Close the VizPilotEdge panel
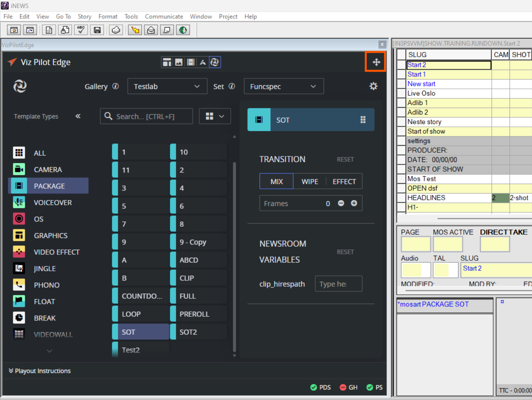The image size is (532, 400). [x=382, y=44]
